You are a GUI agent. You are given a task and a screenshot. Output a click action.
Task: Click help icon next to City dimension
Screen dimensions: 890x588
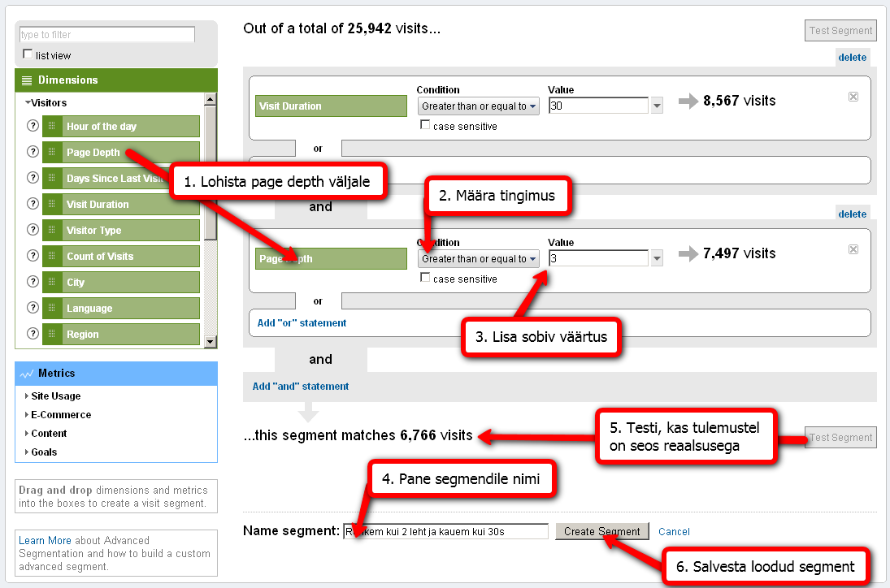[33, 283]
